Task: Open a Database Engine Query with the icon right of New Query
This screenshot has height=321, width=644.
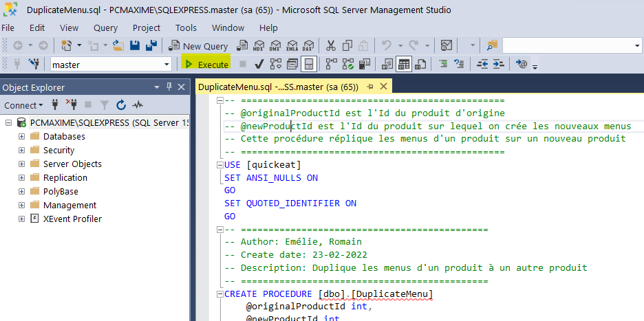Action: click(x=243, y=45)
